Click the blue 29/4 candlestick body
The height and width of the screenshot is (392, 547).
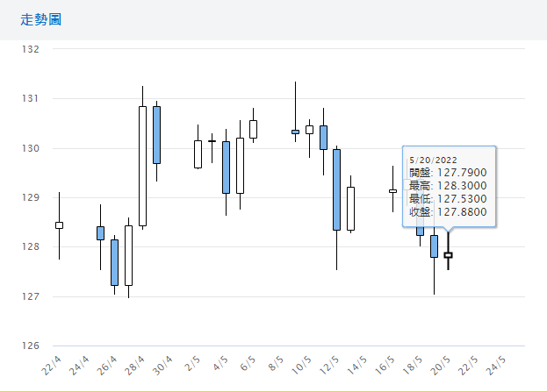[x=156, y=135]
